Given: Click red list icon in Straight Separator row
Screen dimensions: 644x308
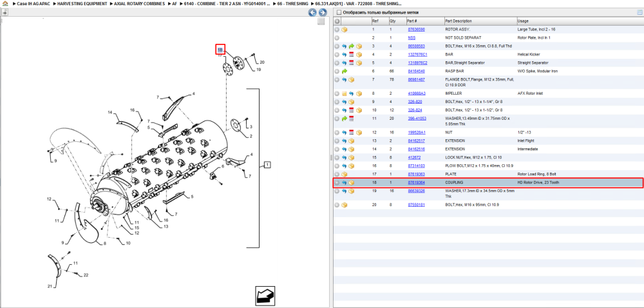Looking at the screenshot, I should click(x=352, y=63).
